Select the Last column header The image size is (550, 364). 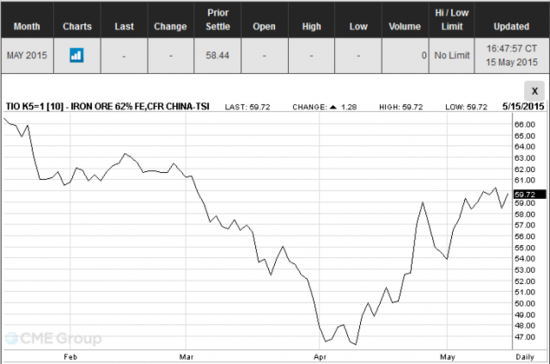click(x=124, y=26)
